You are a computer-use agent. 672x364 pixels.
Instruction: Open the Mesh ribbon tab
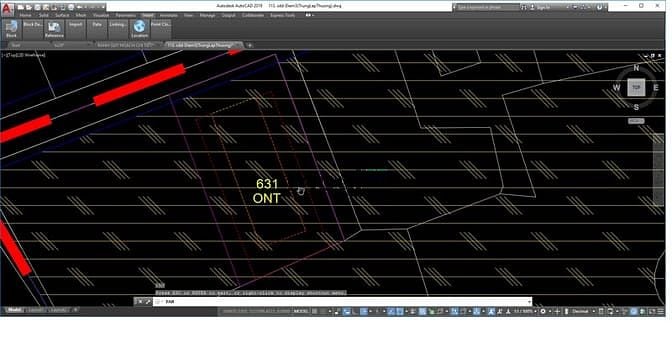(81, 15)
